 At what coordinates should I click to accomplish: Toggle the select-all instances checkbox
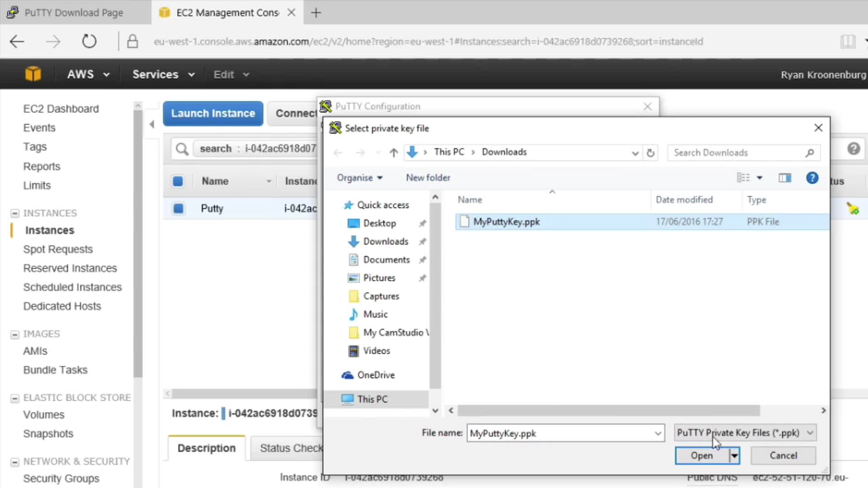tap(178, 181)
